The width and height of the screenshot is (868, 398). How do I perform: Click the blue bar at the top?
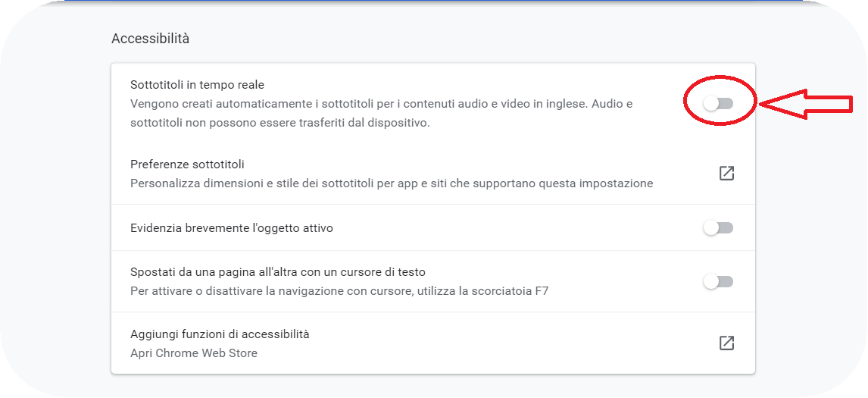tap(433, 1)
